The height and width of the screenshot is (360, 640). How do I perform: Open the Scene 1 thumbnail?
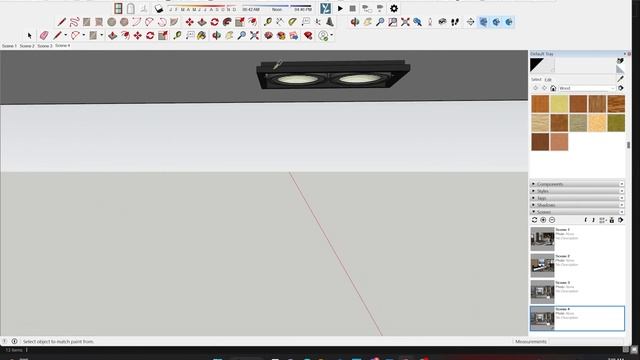[542, 239]
